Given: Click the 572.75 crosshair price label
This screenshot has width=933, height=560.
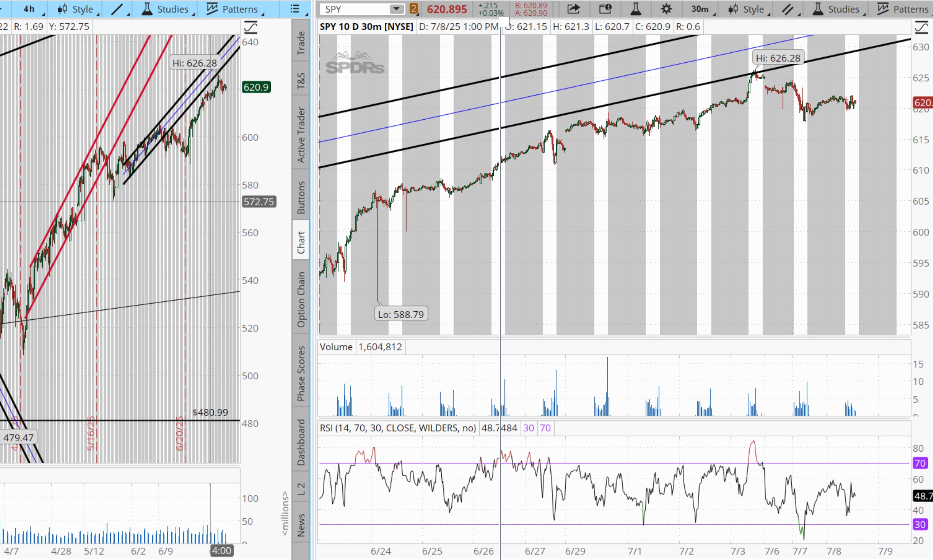Looking at the screenshot, I should [x=259, y=202].
